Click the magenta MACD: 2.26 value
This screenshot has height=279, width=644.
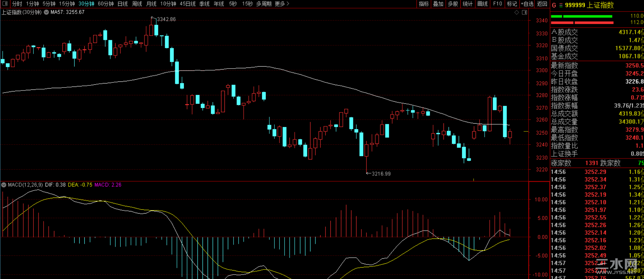point(108,185)
